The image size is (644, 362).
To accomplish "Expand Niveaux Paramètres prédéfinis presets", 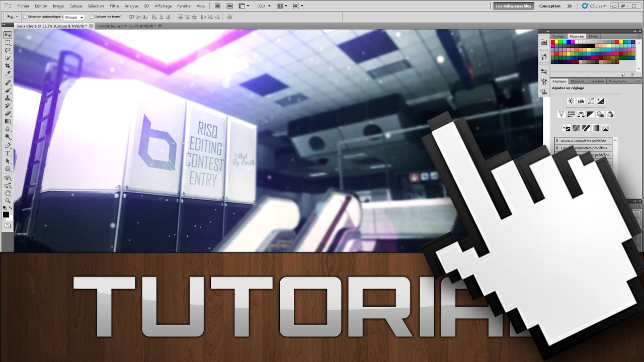I will pos(557,141).
